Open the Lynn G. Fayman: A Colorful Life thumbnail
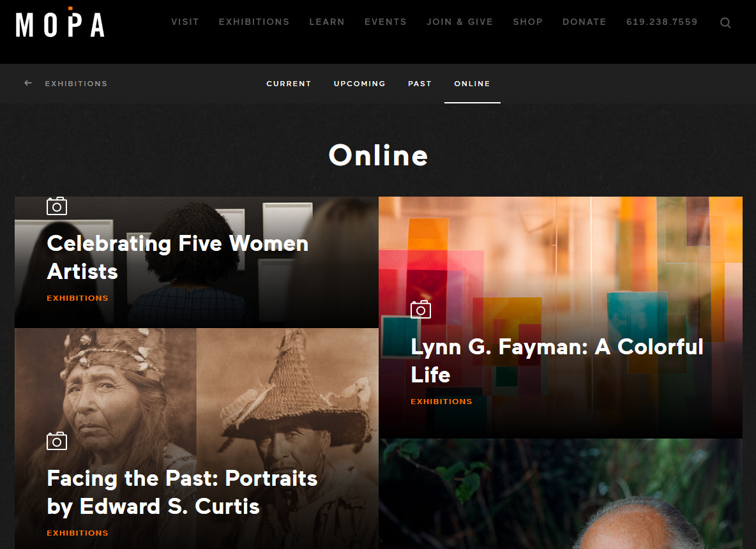756x549 pixels. [557, 361]
